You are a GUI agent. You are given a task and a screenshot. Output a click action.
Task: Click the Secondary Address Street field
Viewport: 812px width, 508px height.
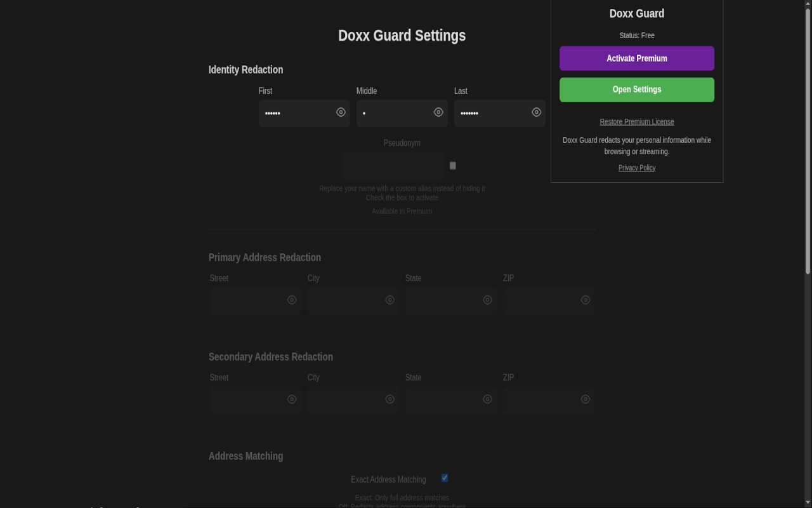point(255,400)
